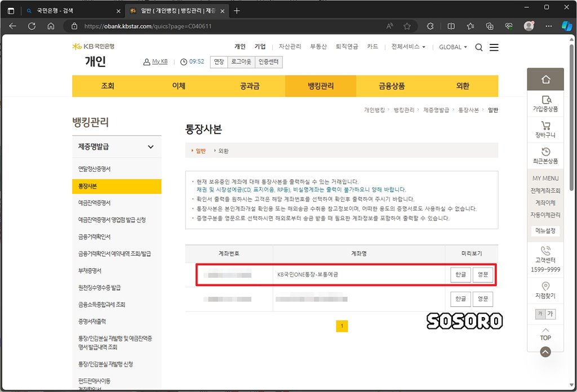Click 영문 preview for KB국민ONE통장
Screen dimensions: 577x392
point(483,275)
